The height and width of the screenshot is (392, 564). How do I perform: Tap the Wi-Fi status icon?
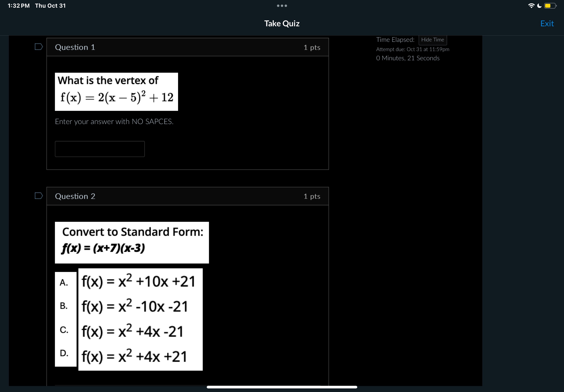(531, 6)
